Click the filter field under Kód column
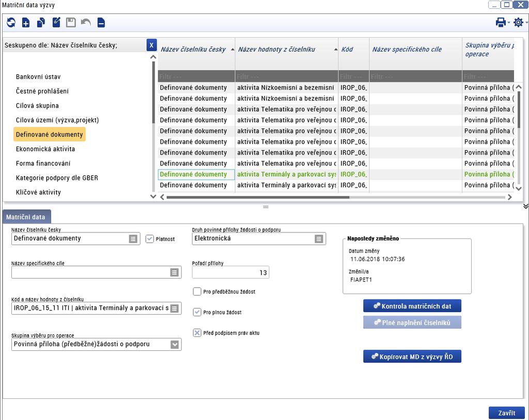Screen dimensions: 529x420 pos(353,76)
